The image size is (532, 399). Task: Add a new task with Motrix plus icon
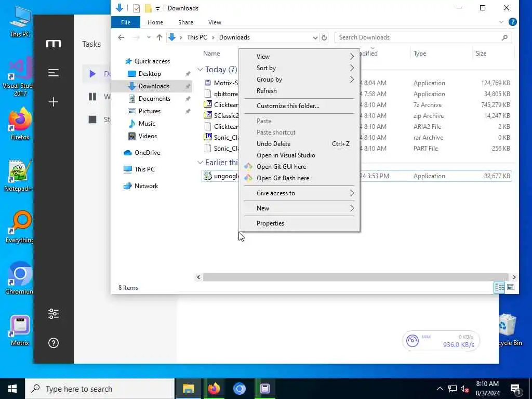click(54, 102)
